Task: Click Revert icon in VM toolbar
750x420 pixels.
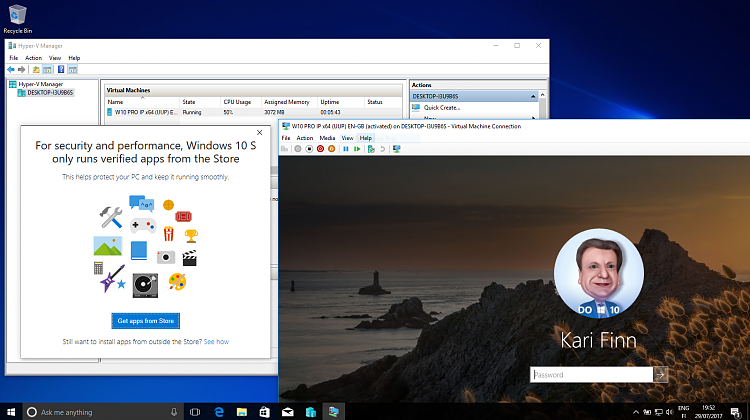Action: [382, 149]
